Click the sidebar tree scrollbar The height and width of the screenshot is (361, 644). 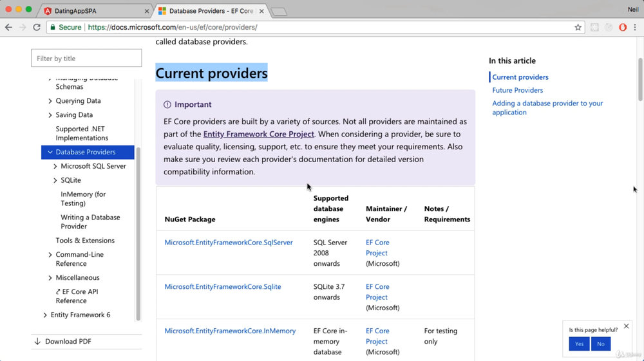(x=138, y=234)
